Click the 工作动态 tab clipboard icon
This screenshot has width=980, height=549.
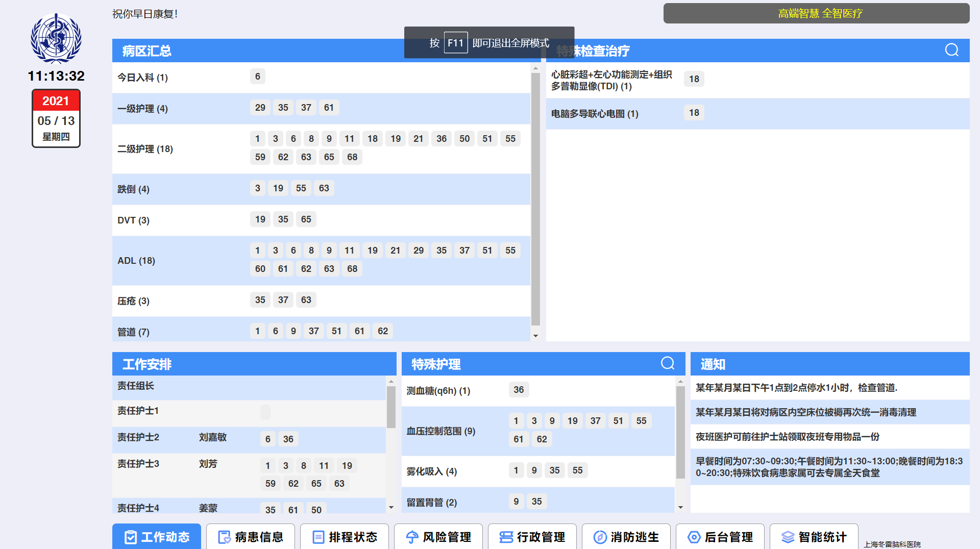click(x=131, y=537)
